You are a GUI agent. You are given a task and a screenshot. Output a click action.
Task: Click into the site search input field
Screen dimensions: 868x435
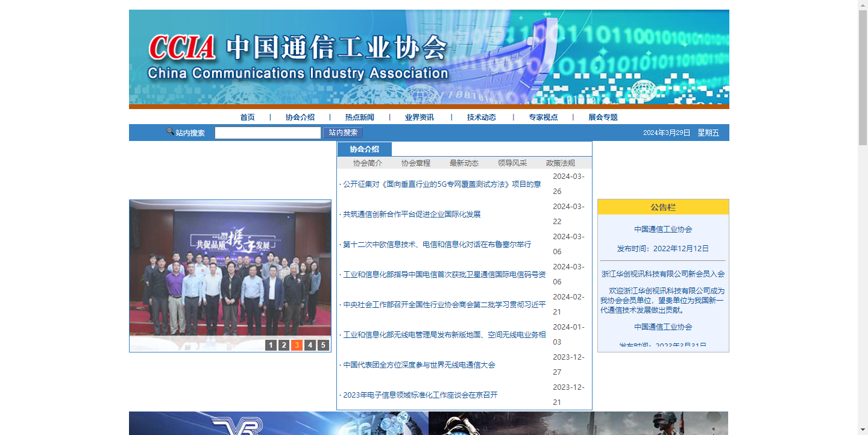[x=268, y=133]
